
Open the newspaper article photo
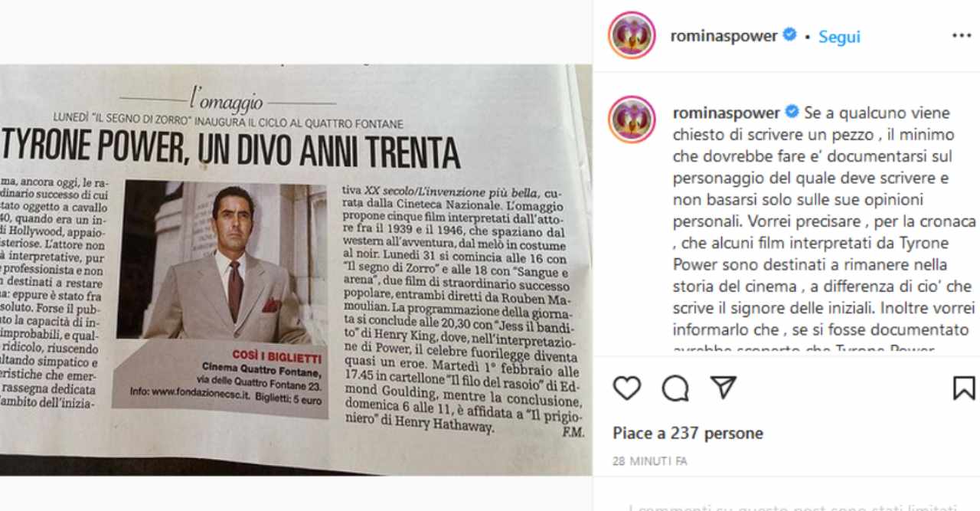click(296, 270)
